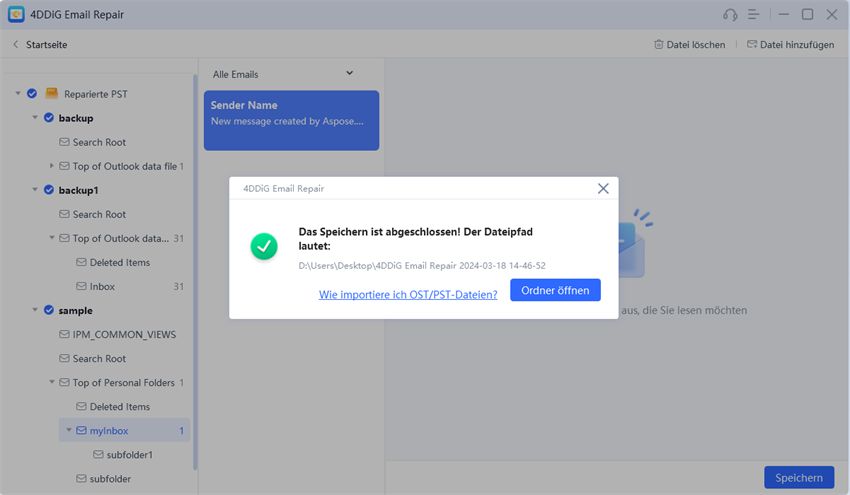Click the trash icon of Datei löschen

tap(658, 44)
